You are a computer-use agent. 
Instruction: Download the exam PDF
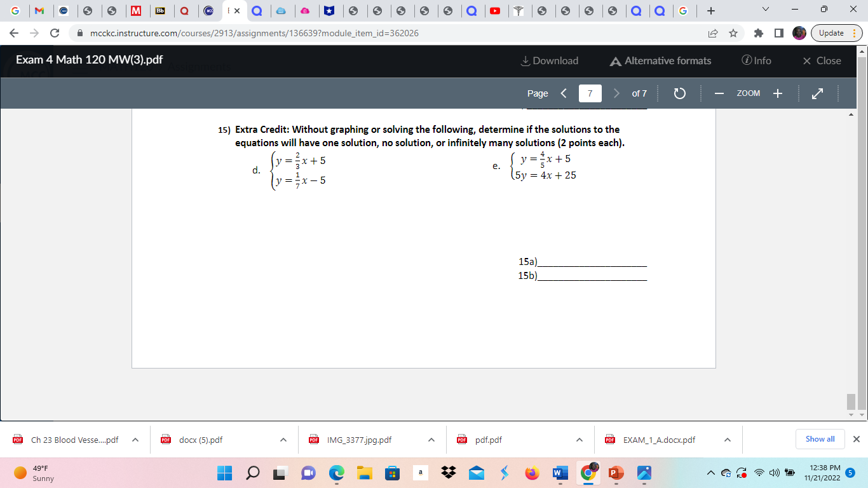coord(549,61)
